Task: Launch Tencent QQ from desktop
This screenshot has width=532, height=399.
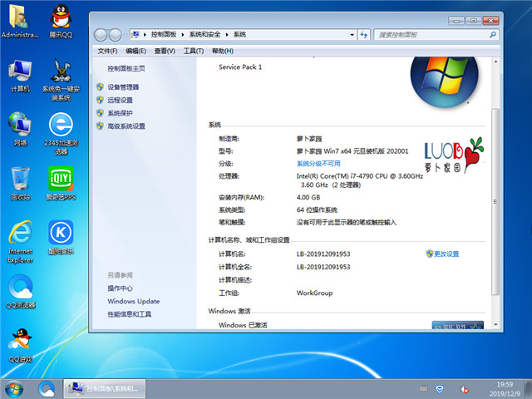Action: [x=61, y=21]
